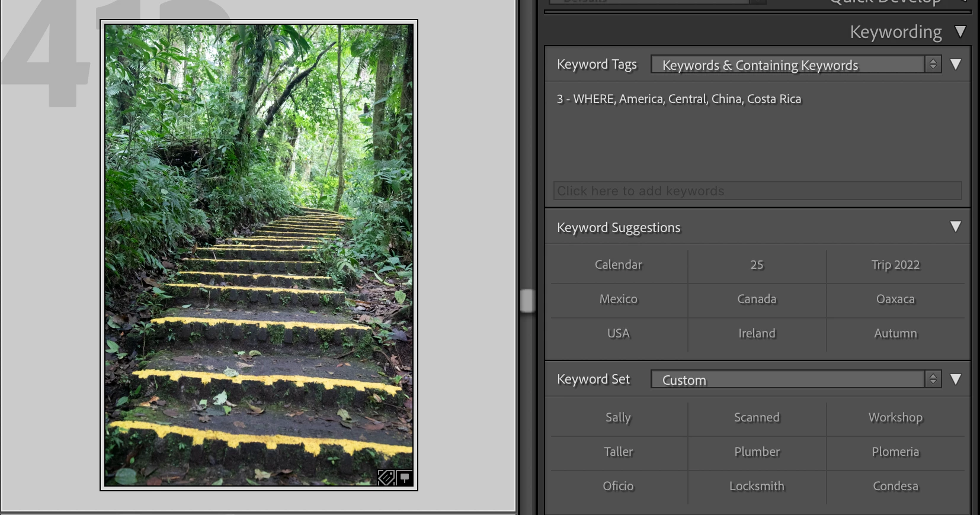Screen dimensions: 980x515
Task: Collapse the Keywording panel
Action: (960, 31)
